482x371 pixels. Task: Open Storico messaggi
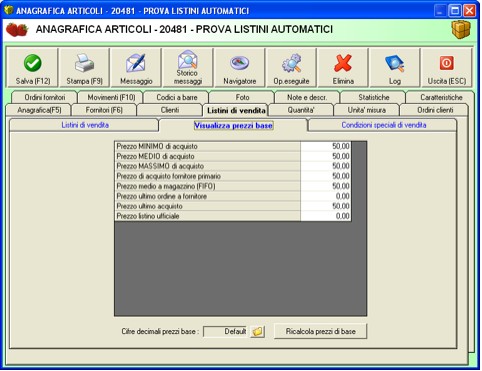point(188,68)
